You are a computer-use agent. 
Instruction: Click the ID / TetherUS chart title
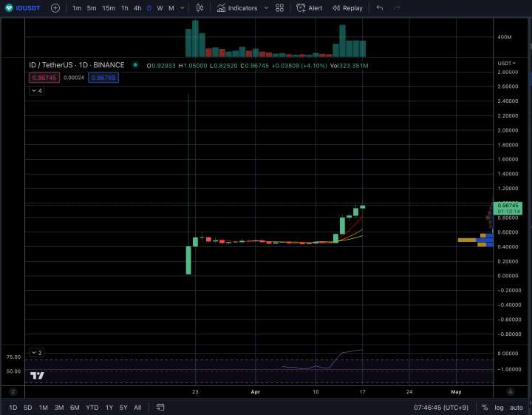click(x=77, y=65)
